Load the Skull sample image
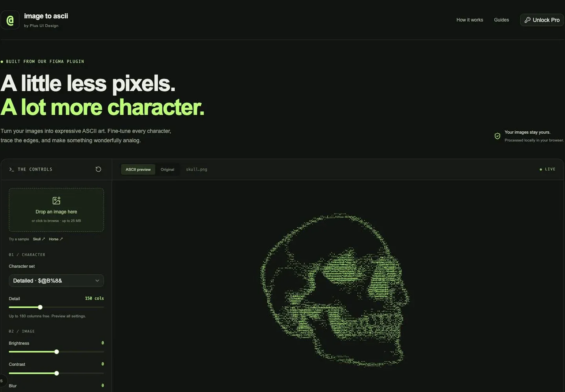The width and height of the screenshot is (565, 392). 39,239
